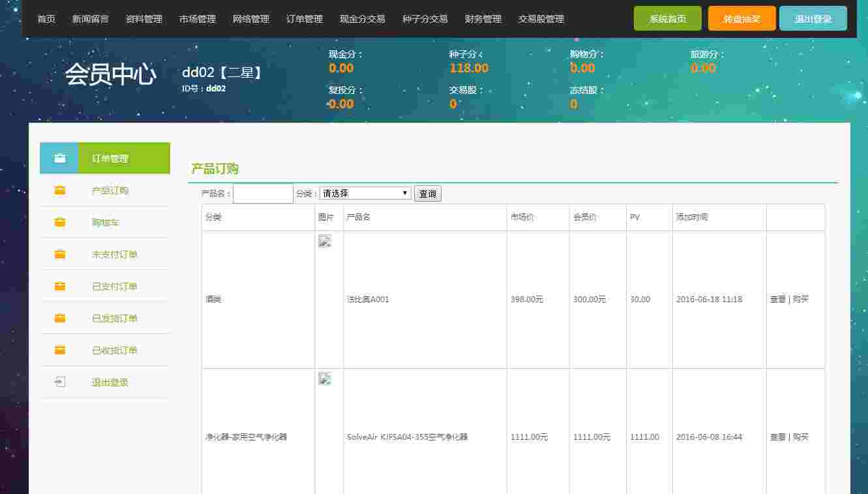Focus the 产品名 search input field

pyautogui.click(x=263, y=194)
